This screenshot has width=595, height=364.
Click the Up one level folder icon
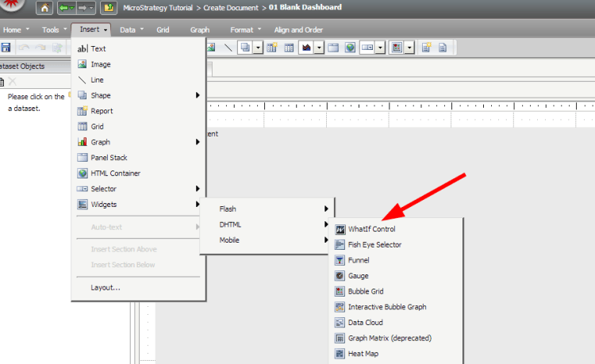[x=109, y=8]
